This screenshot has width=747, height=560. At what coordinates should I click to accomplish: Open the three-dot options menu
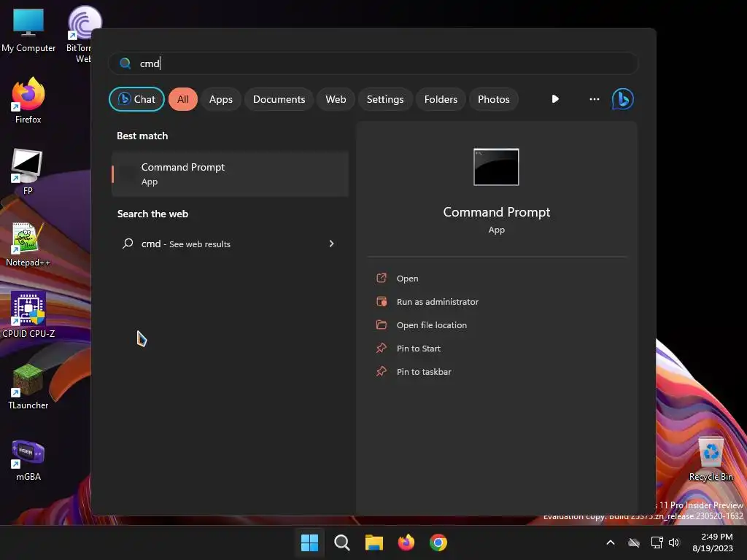point(594,99)
